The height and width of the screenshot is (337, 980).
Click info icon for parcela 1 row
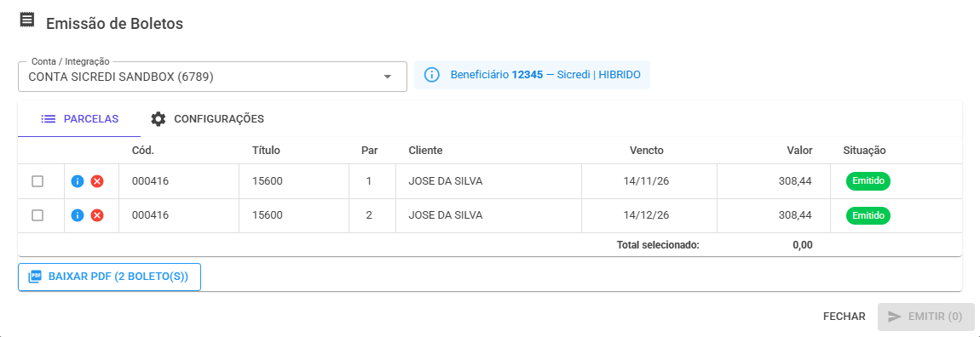[x=78, y=181]
